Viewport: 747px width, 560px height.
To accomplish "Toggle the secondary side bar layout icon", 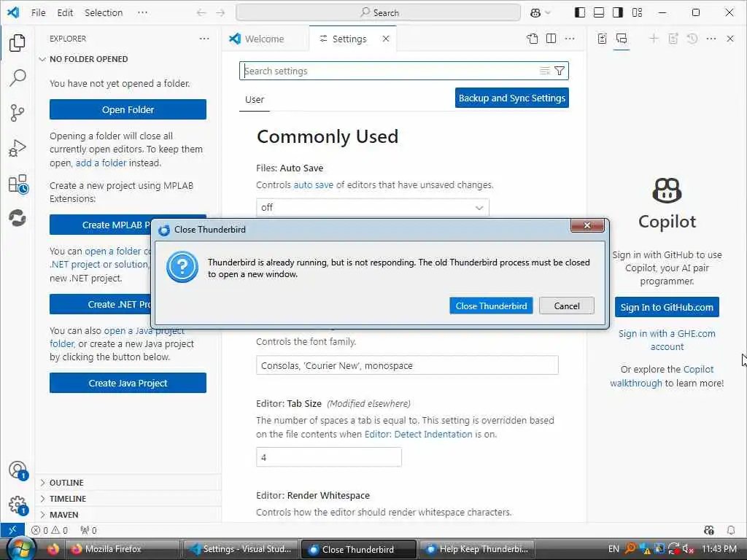I will coord(618,12).
